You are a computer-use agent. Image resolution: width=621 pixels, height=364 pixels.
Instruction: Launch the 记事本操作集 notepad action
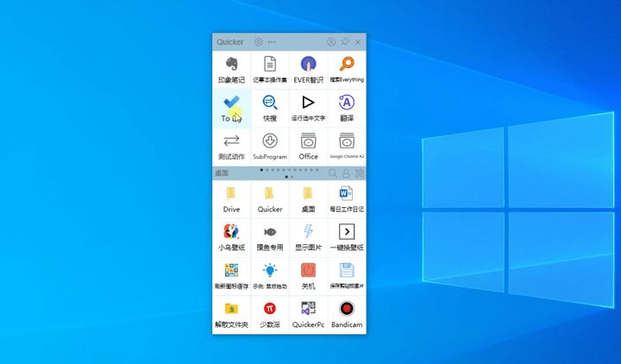tap(270, 70)
